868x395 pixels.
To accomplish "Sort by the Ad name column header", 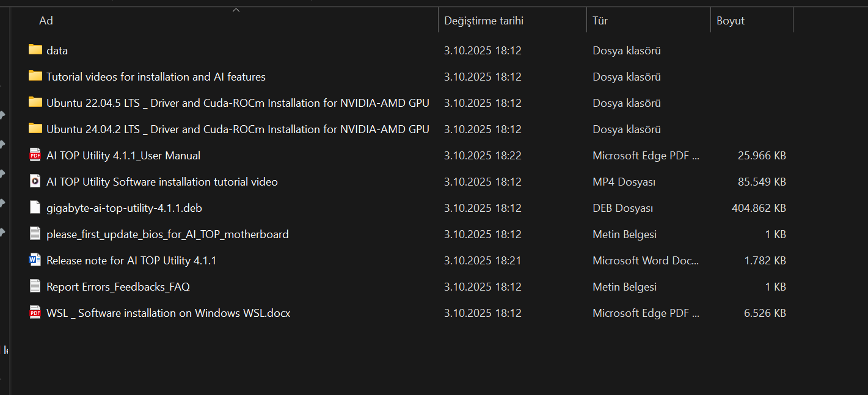I will [46, 21].
